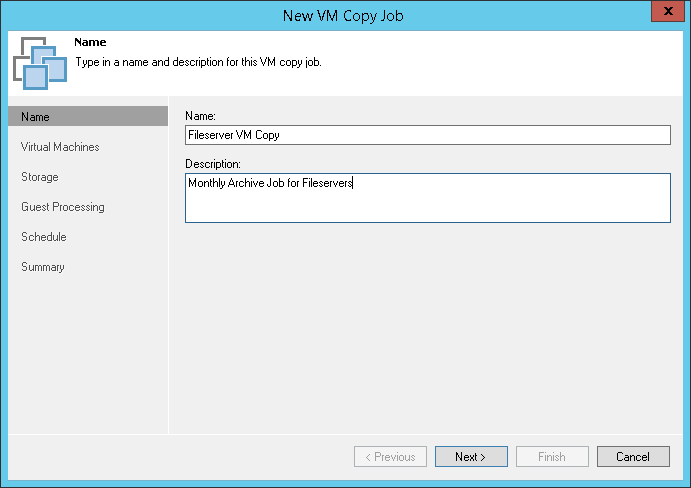Click the New VM Copy Job title bar
The height and width of the screenshot is (488, 691).
coord(345,13)
